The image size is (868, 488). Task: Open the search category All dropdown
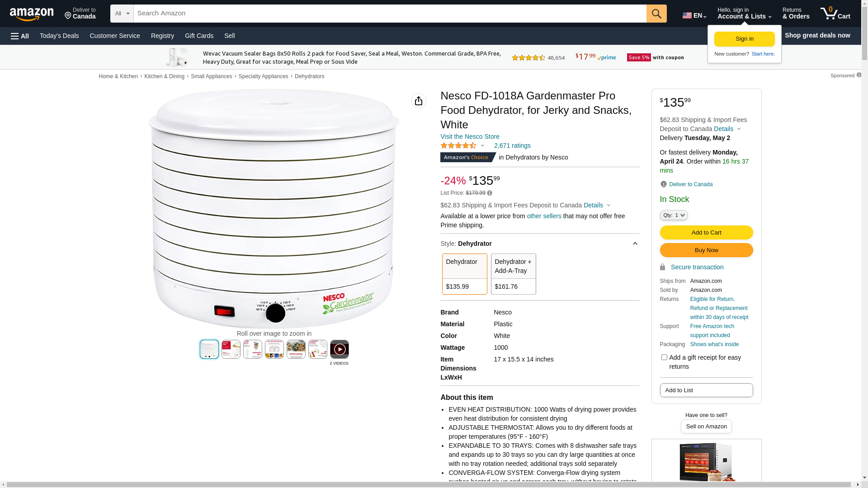[x=122, y=14]
